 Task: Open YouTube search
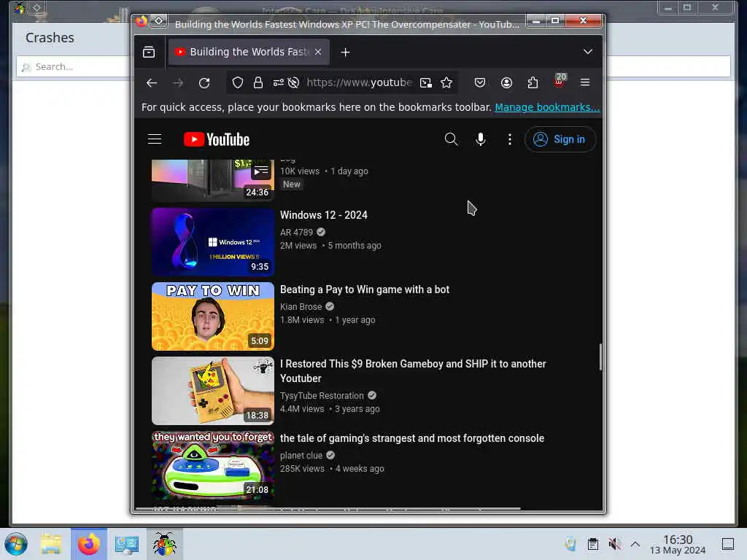coord(451,139)
